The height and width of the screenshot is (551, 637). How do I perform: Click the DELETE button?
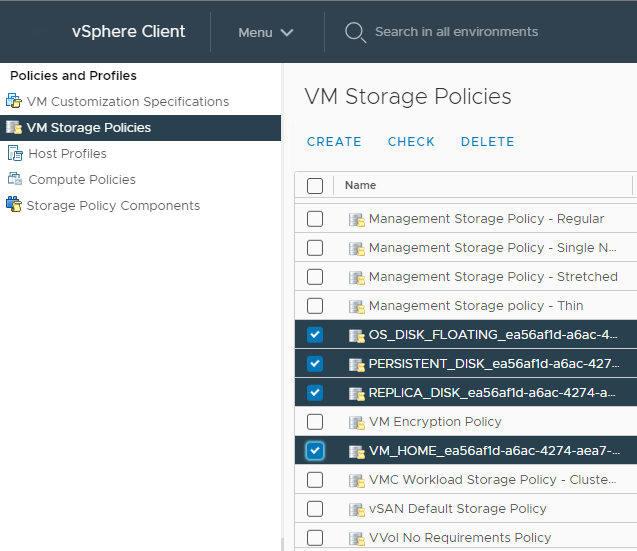(487, 142)
